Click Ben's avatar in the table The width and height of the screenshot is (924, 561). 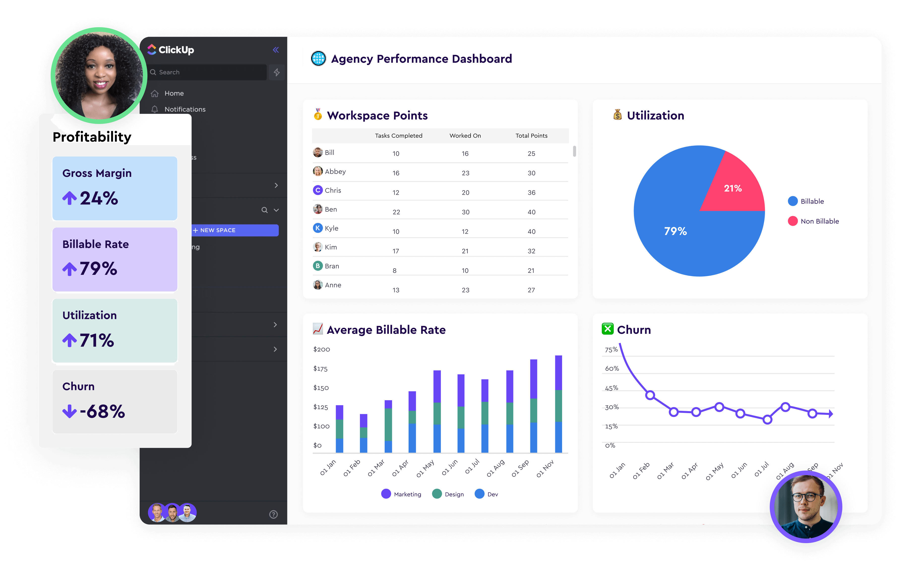[x=318, y=209]
